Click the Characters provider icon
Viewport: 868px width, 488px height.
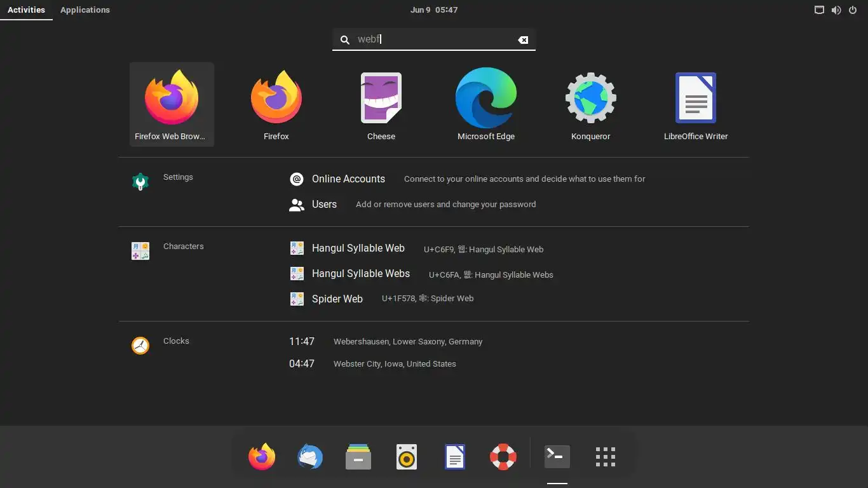[140, 251]
